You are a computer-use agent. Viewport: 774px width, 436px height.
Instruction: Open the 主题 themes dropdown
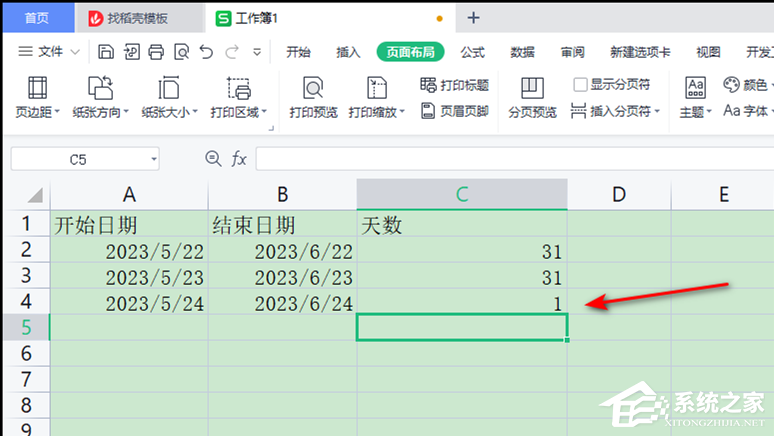[x=695, y=97]
